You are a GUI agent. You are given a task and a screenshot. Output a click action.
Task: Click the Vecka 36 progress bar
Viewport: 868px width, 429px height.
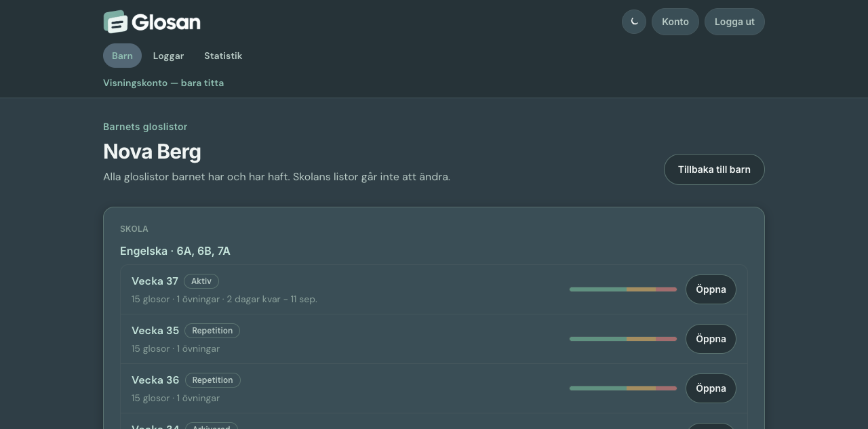click(623, 388)
